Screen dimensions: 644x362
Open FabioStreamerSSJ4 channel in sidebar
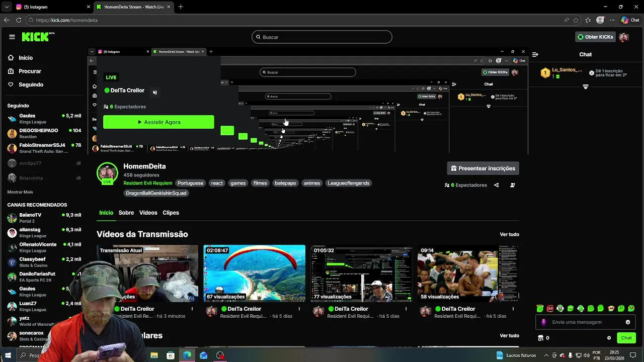pyautogui.click(x=44, y=148)
